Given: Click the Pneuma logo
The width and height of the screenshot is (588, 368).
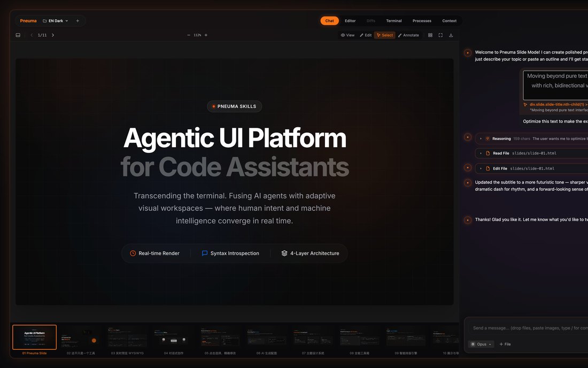Looking at the screenshot, I should 28,21.
